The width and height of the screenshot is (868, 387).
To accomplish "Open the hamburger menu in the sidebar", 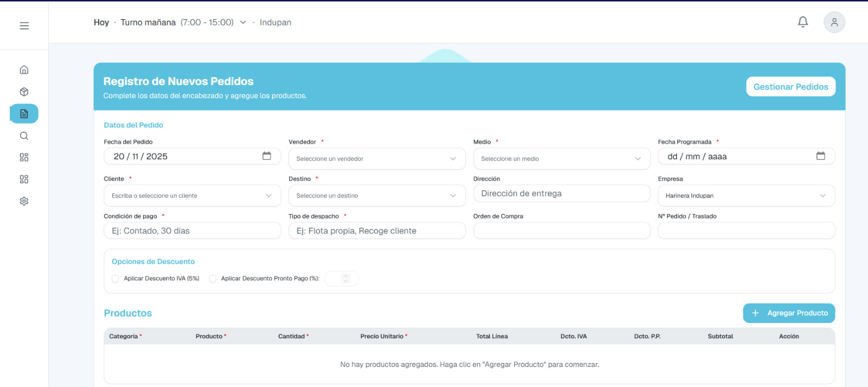I will pos(24,25).
